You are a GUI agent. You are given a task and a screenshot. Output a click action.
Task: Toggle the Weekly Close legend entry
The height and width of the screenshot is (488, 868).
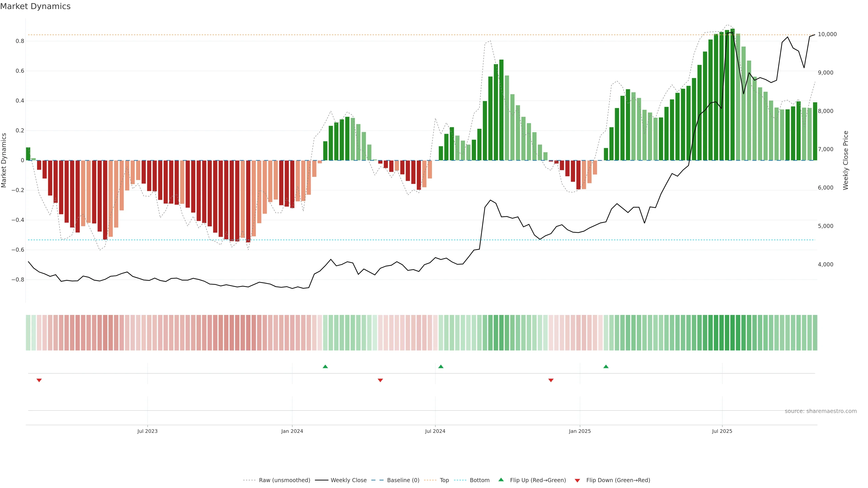348,480
